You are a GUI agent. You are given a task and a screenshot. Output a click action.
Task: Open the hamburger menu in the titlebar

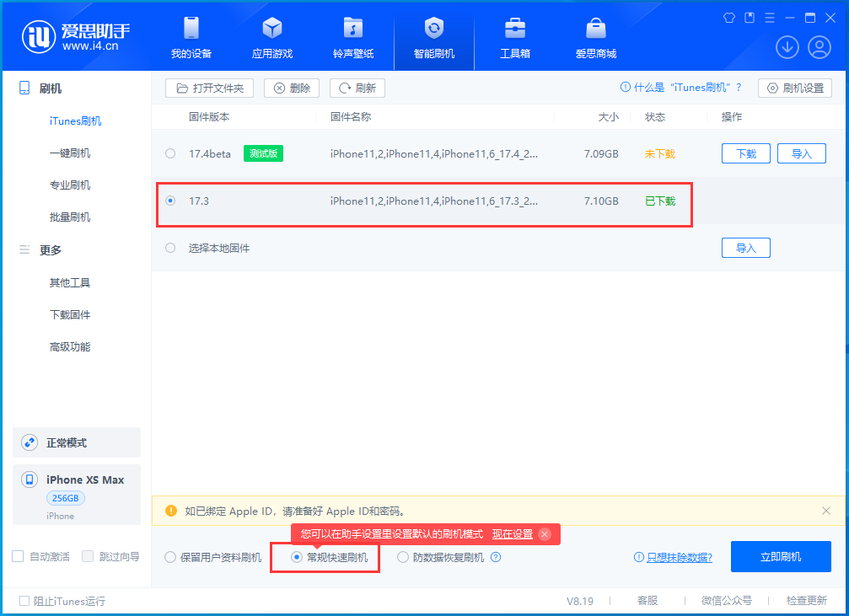click(x=769, y=17)
